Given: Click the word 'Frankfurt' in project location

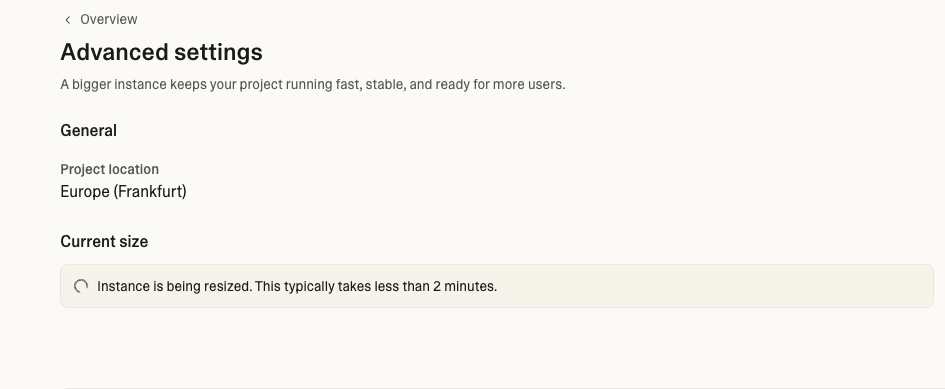Looking at the screenshot, I should pyautogui.click(x=150, y=192).
